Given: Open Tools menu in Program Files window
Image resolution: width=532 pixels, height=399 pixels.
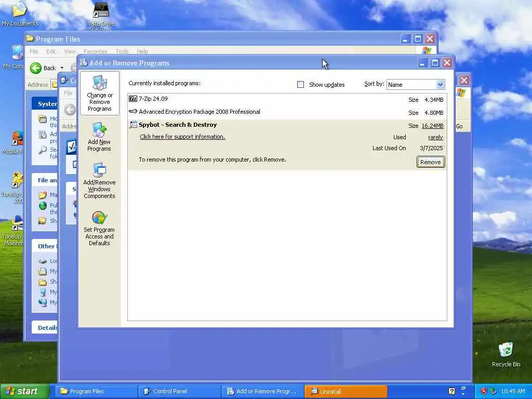Looking at the screenshot, I should pyautogui.click(x=122, y=51).
